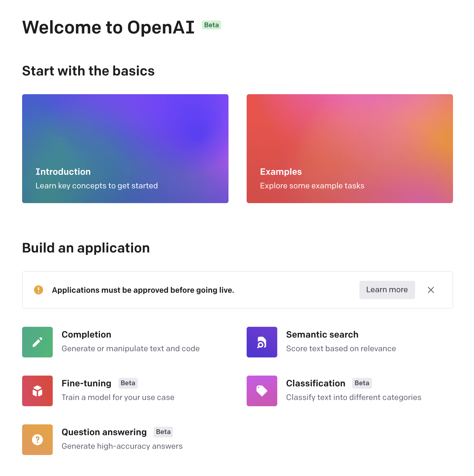
Task: Click the Learn more button
Action: click(x=387, y=290)
